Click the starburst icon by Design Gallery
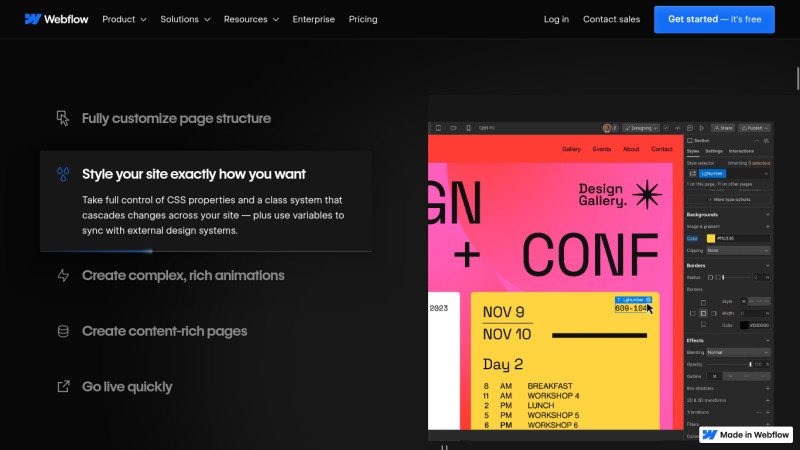The image size is (800, 450). 648,194
